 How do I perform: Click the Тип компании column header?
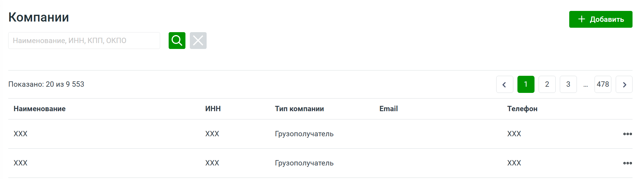click(299, 109)
